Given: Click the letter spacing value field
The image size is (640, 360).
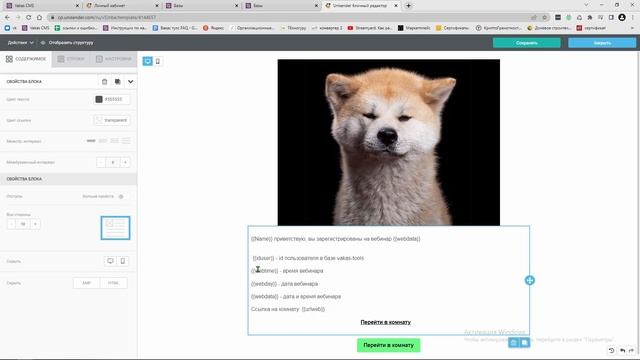Looking at the screenshot, I should (x=113, y=162).
